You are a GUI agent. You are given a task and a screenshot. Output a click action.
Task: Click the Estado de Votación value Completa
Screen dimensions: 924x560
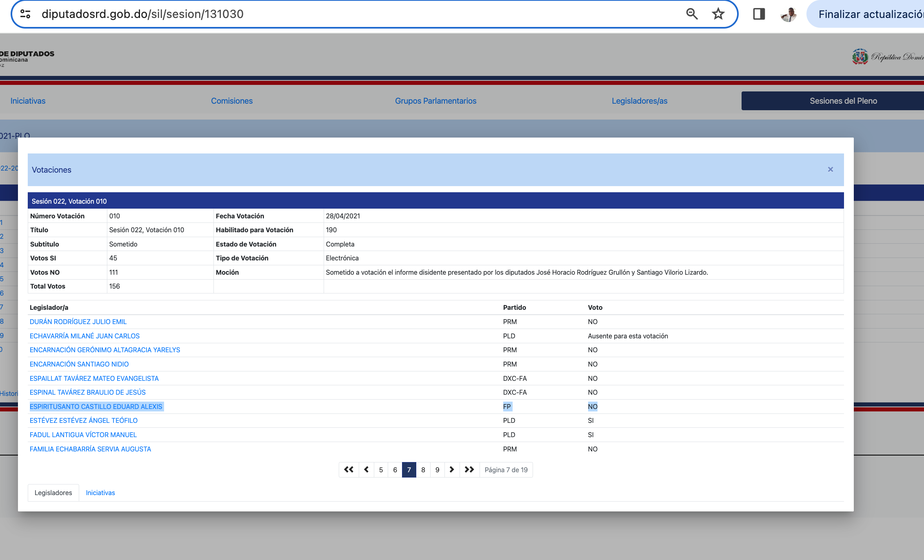pyautogui.click(x=340, y=244)
